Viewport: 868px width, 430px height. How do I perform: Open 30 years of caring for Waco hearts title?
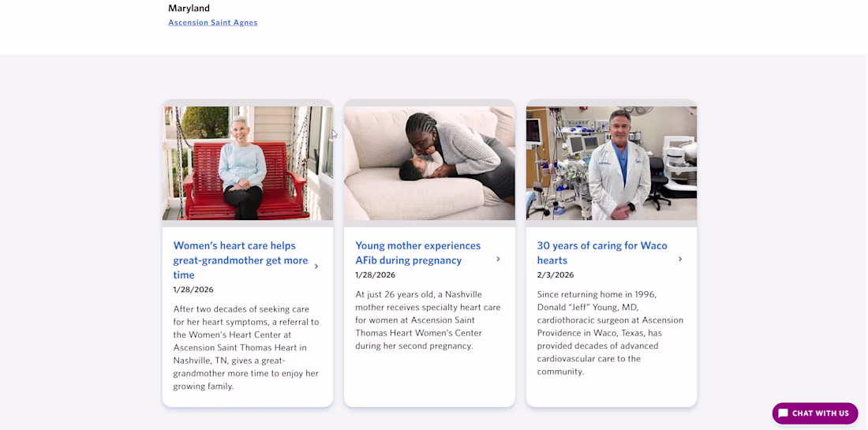click(x=602, y=253)
